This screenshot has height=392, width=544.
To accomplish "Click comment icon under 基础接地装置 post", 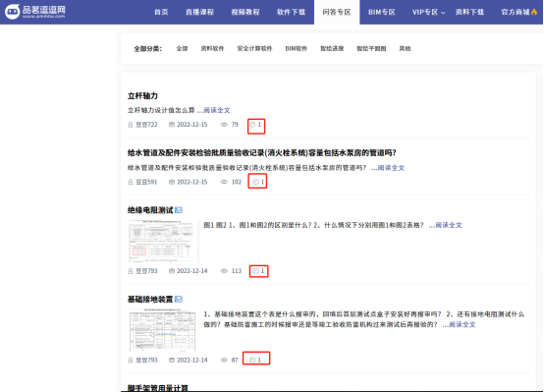I will click(252, 360).
